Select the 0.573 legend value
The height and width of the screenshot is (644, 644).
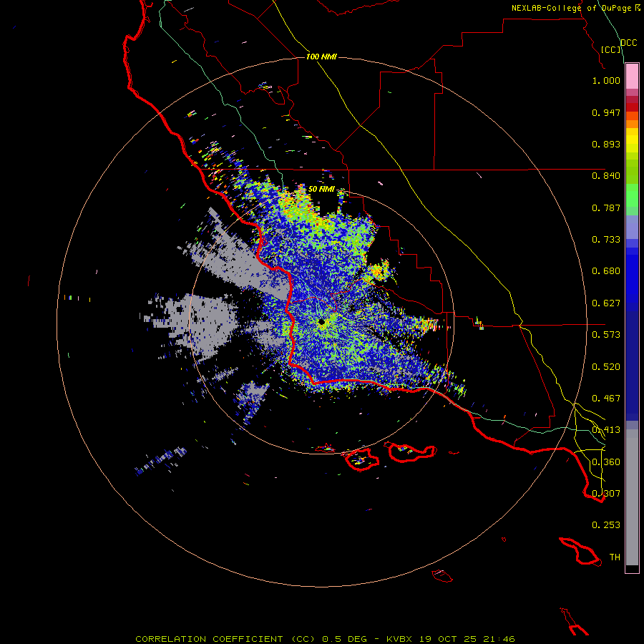606,335
